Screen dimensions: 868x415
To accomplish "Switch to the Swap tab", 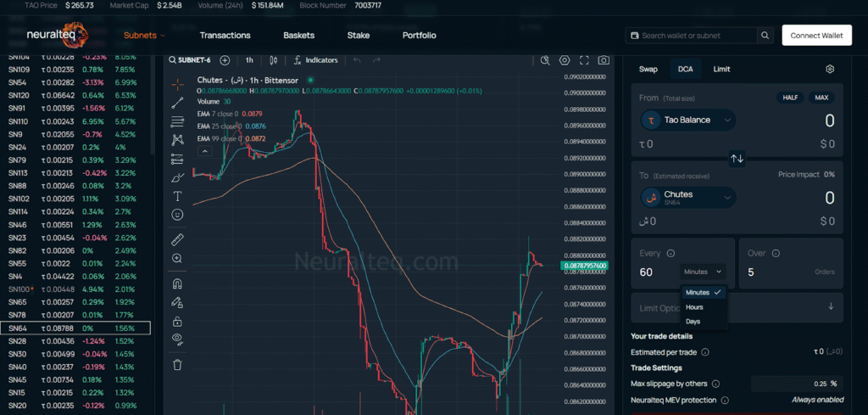I will tap(648, 70).
